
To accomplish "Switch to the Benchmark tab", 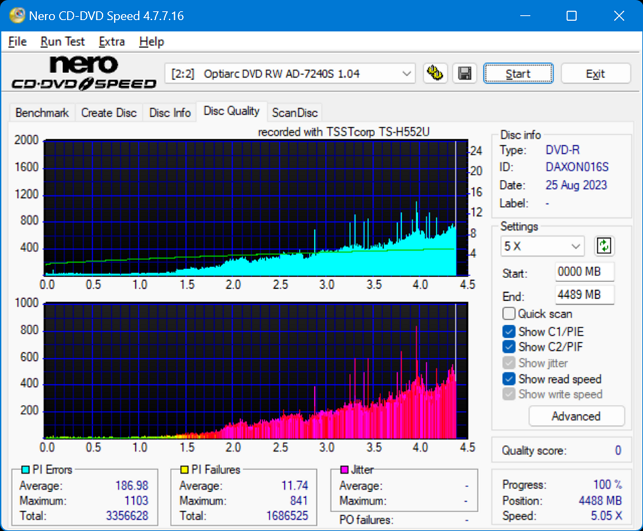I will click(42, 112).
